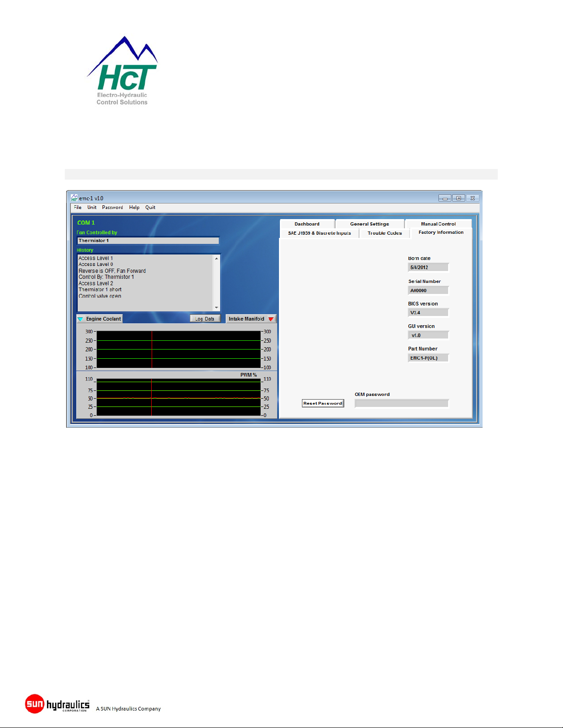Click the OEM password input field
Screen dimensions: 563x728
(402, 403)
